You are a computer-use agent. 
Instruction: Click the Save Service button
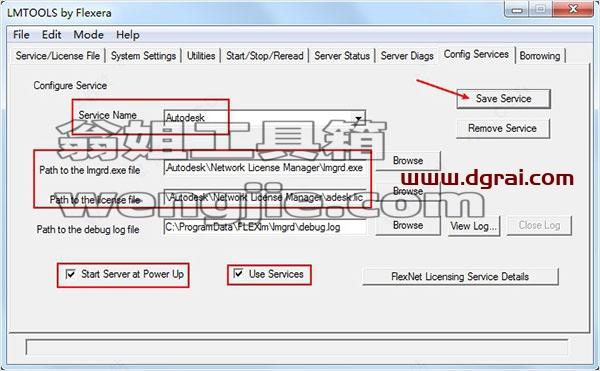(x=503, y=99)
